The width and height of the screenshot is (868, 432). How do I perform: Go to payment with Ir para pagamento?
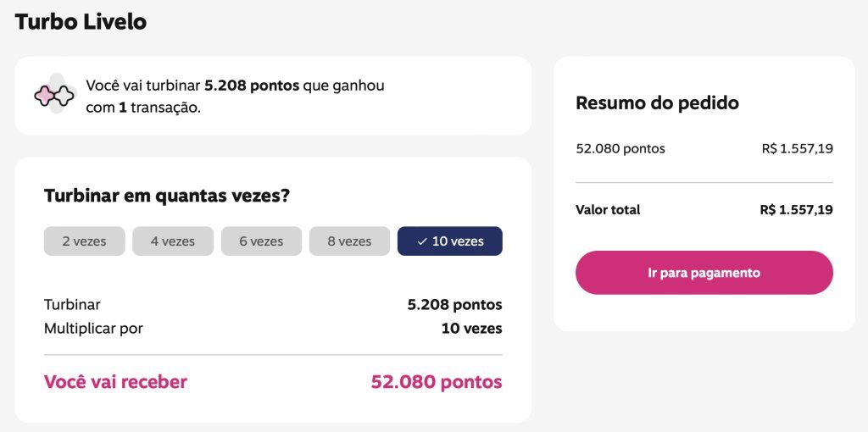click(x=704, y=273)
